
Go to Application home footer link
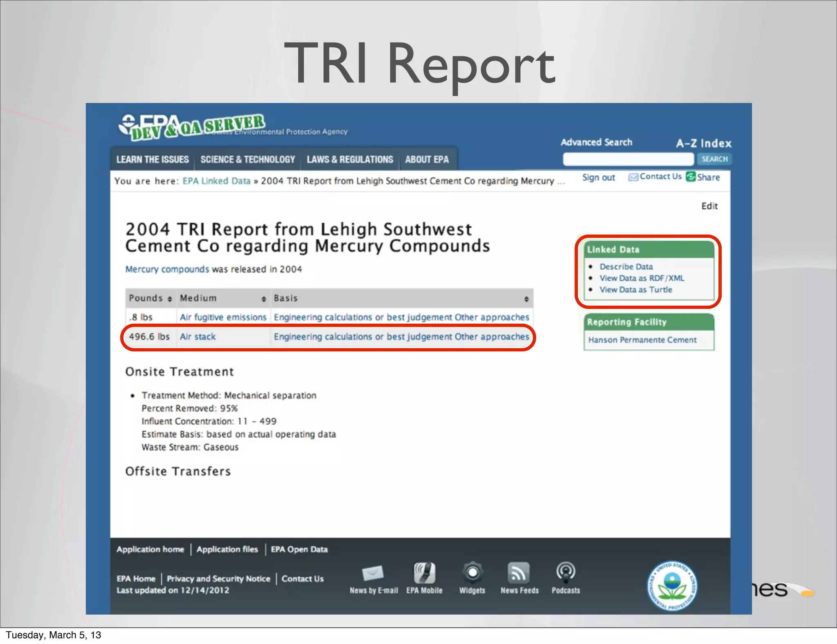click(150, 550)
